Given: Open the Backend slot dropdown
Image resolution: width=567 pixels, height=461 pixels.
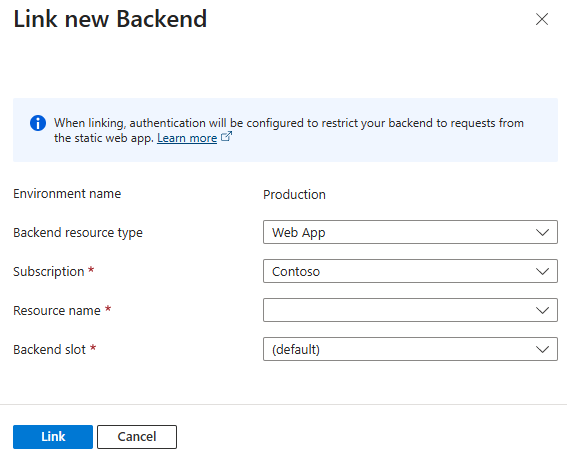Looking at the screenshot, I should pos(410,349).
